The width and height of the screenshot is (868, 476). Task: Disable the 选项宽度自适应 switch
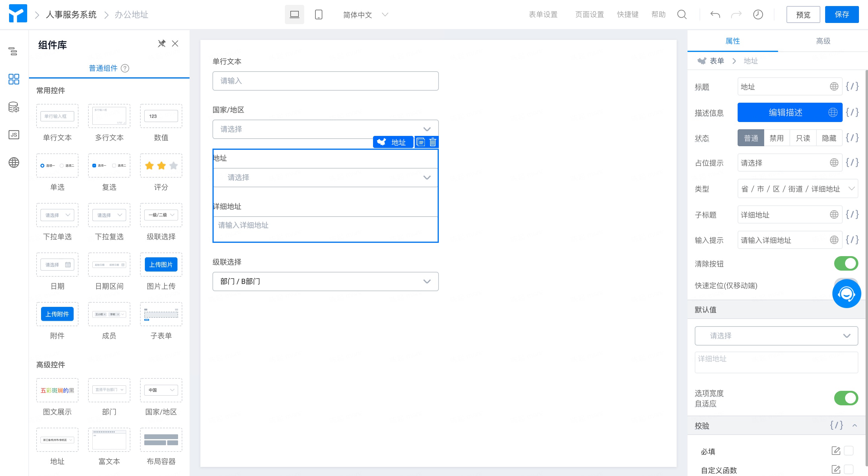click(x=845, y=398)
